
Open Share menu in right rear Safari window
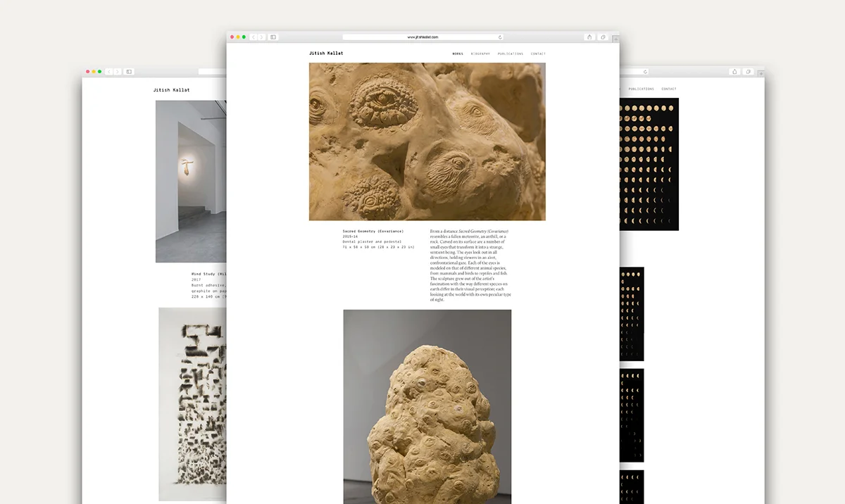[734, 71]
